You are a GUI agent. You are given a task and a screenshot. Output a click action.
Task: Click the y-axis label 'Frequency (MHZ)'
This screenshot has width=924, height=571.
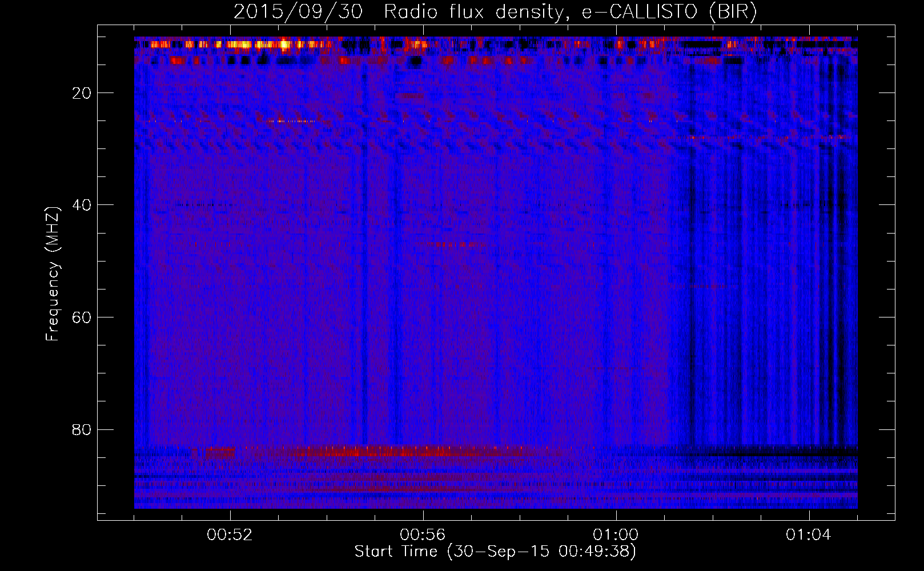pos(53,274)
